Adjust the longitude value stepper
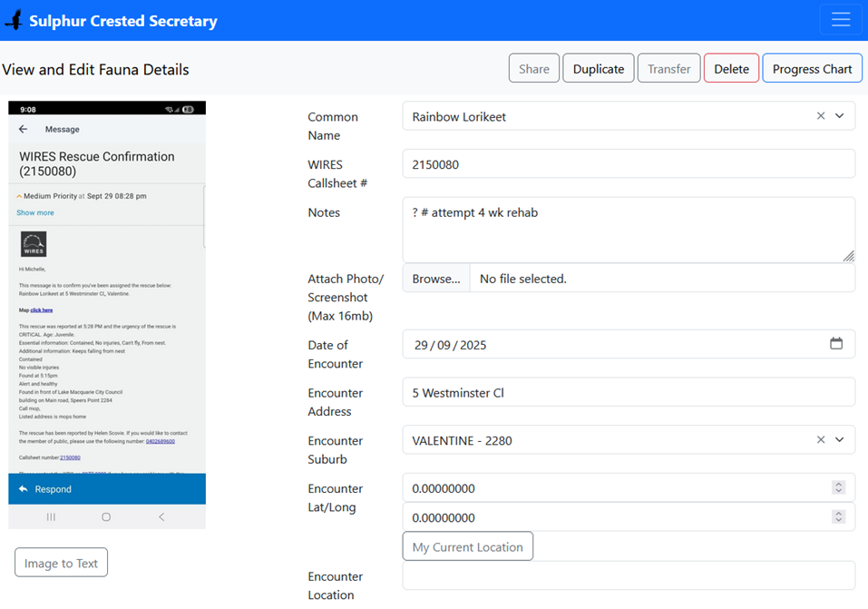Image resolution: width=868 pixels, height=609 pixels. point(838,517)
